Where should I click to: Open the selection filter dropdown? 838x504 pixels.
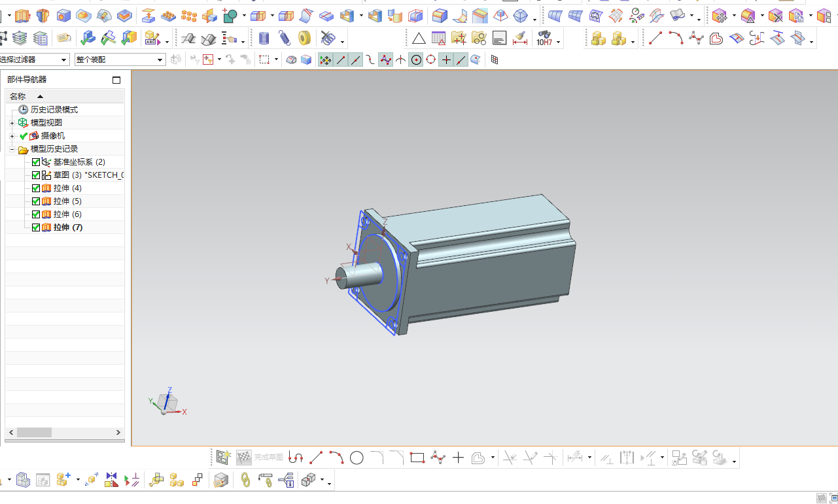click(x=64, y=60)
